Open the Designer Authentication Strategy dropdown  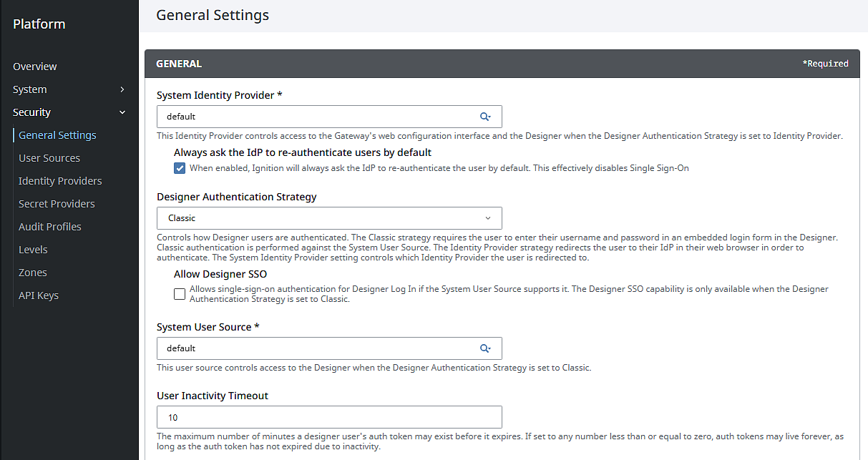[329, 218]
